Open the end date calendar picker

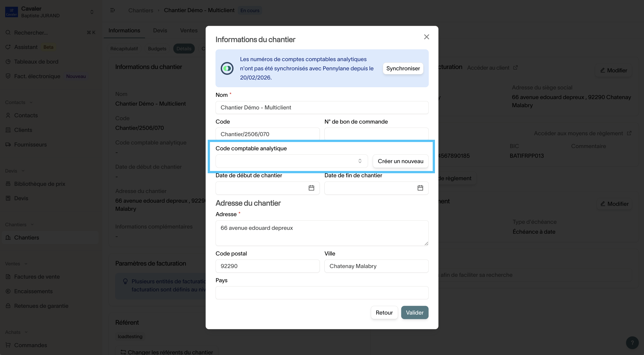(420, 188)
